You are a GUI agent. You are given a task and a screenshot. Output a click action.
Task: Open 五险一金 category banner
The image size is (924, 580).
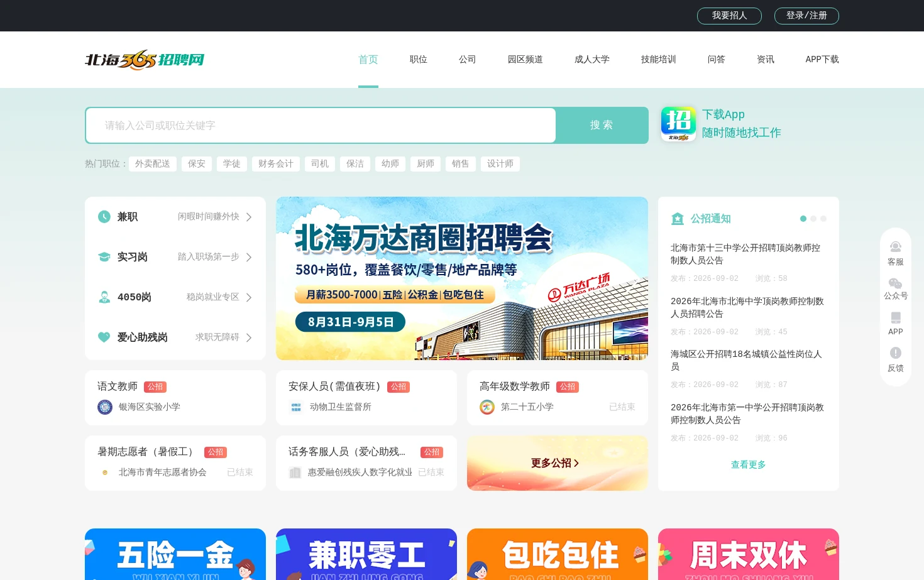[x=175, y=554]
